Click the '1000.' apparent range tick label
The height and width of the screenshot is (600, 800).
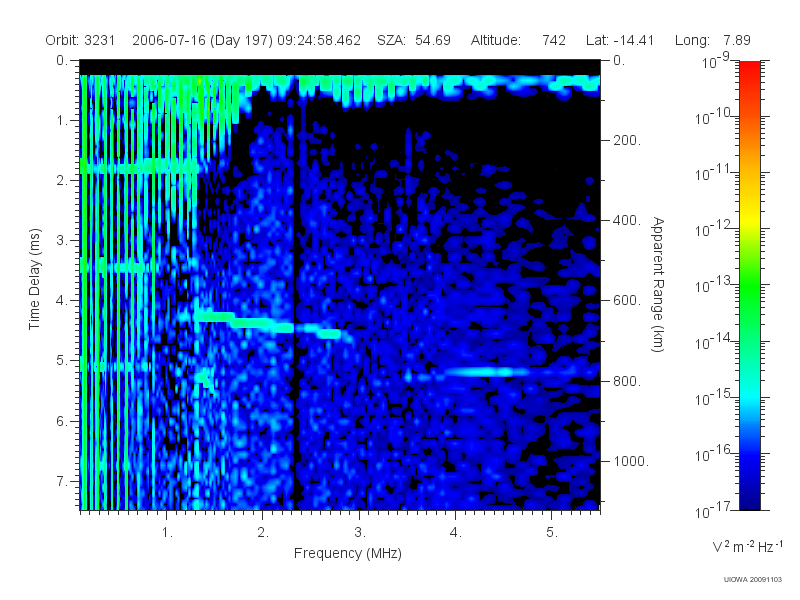631,461
